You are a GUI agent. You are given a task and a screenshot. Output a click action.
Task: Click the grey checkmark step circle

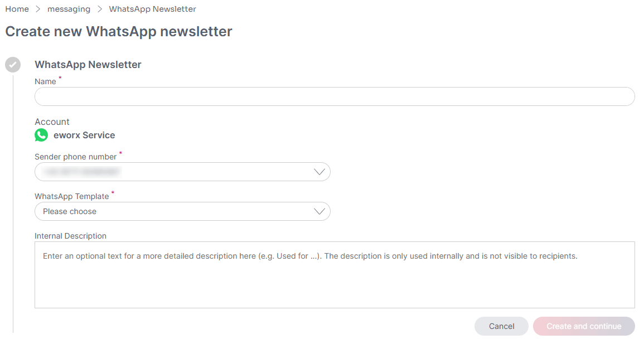[13, 65]
